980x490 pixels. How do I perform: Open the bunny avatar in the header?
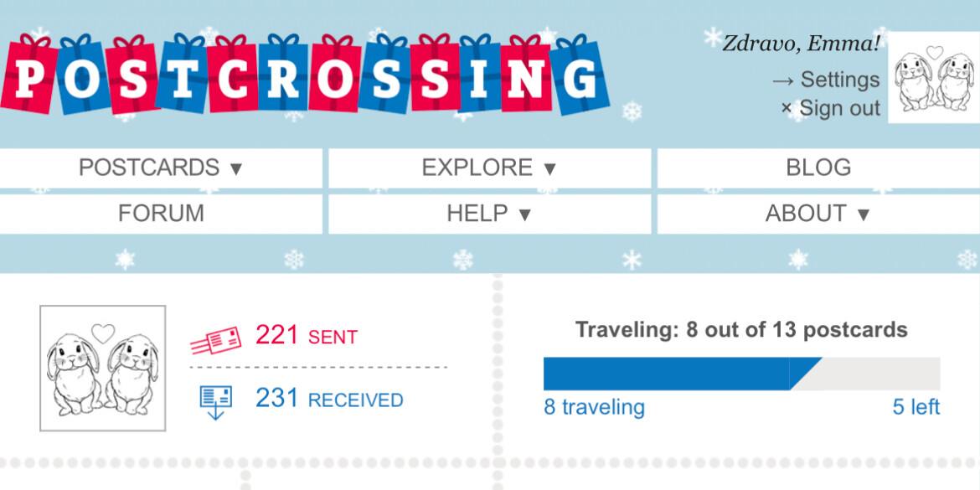[x=934, y=78]
